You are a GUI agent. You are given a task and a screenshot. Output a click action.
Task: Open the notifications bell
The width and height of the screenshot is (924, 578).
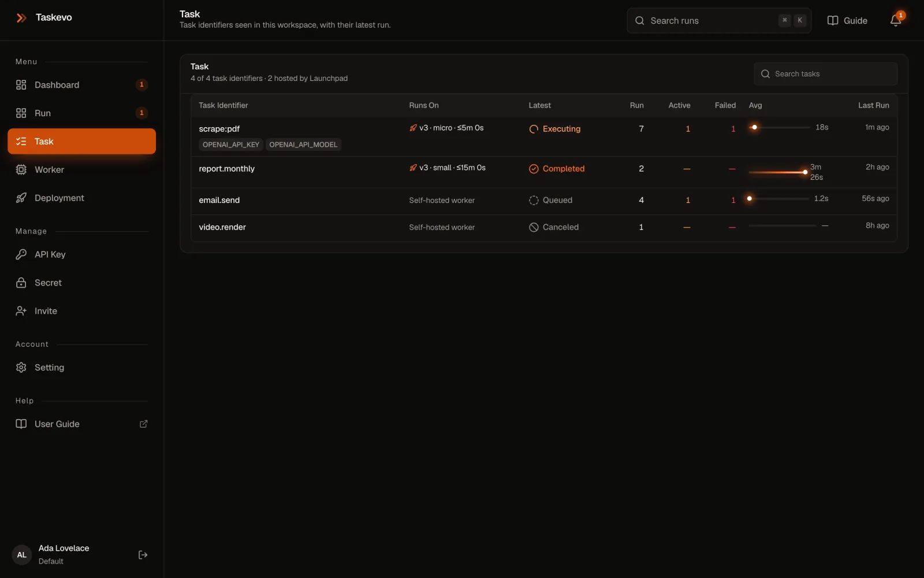[x=896, y=21]
